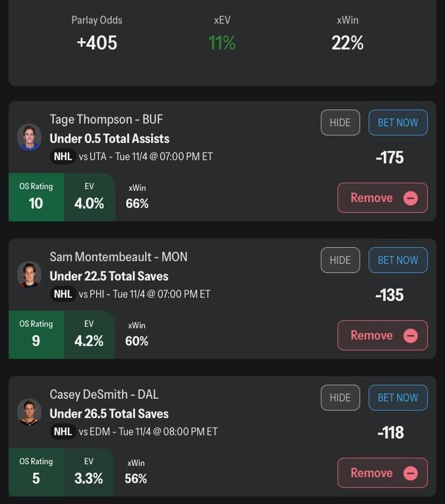Image resolution: width=445 pixels, height=504 pixels.
Task: Hide the Tage Thompson pick
Action: [340, 123]
